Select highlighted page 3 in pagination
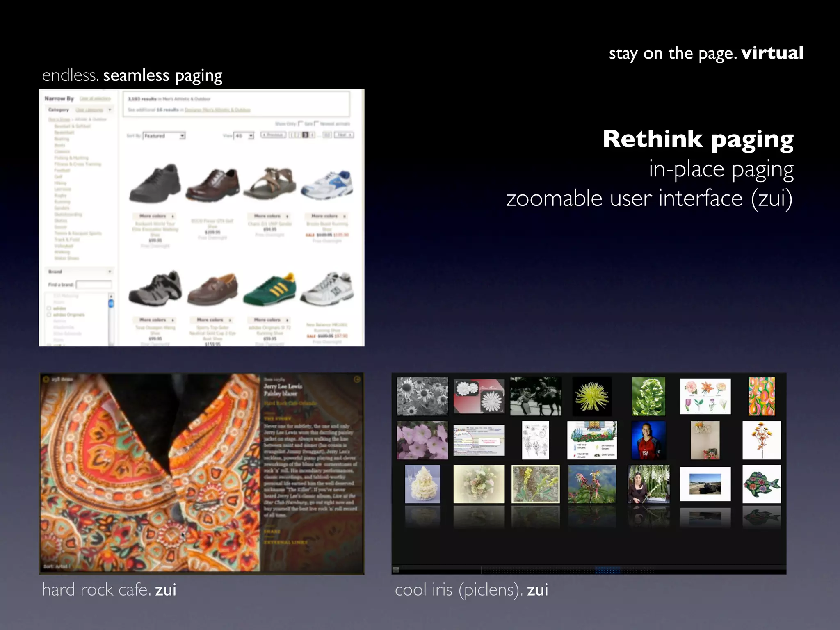Viewport: 840px width, 630px height. pyautogui.click(x=305, y=135)
